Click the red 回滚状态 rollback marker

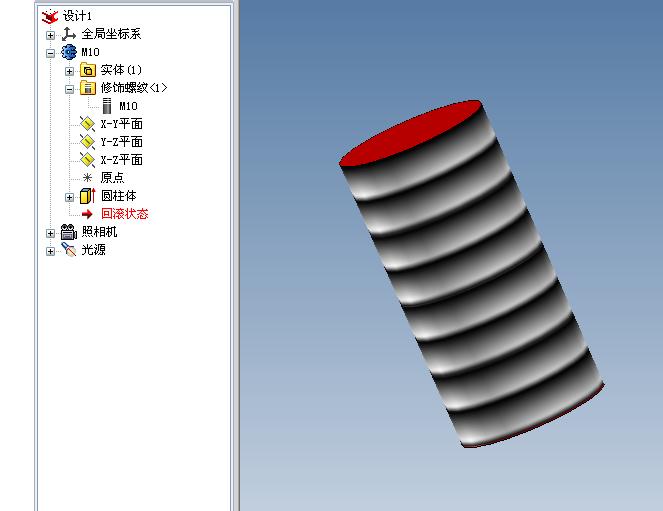[x=124, y=214]
